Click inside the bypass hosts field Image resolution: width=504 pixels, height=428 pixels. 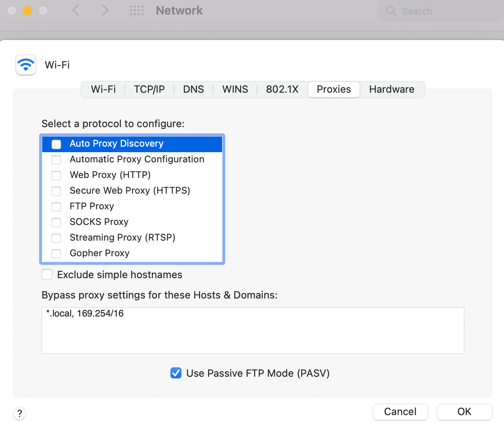pyautogui.click(x=253, y=330)
